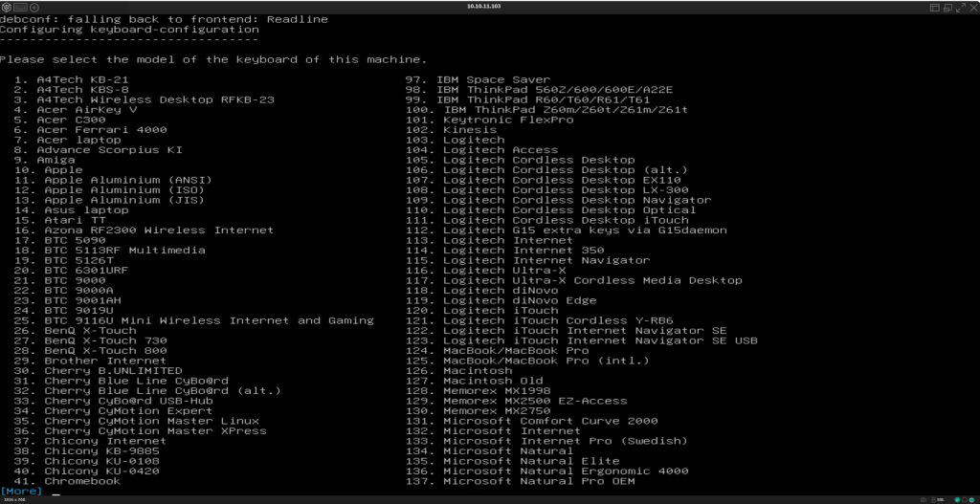Select the line '35. Cherry CyMotion Master Linux'

tap(136, 420)
